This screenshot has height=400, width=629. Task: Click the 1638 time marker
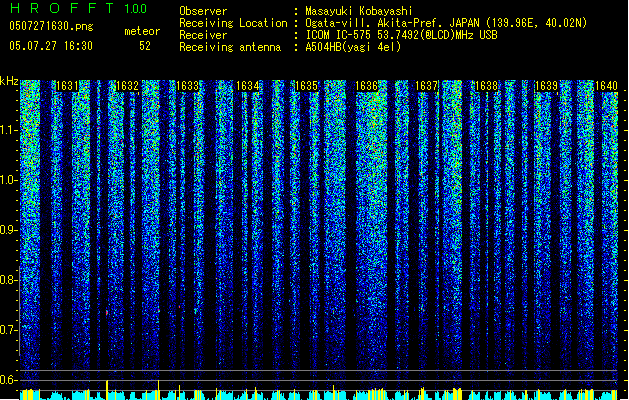click(486, 86)
